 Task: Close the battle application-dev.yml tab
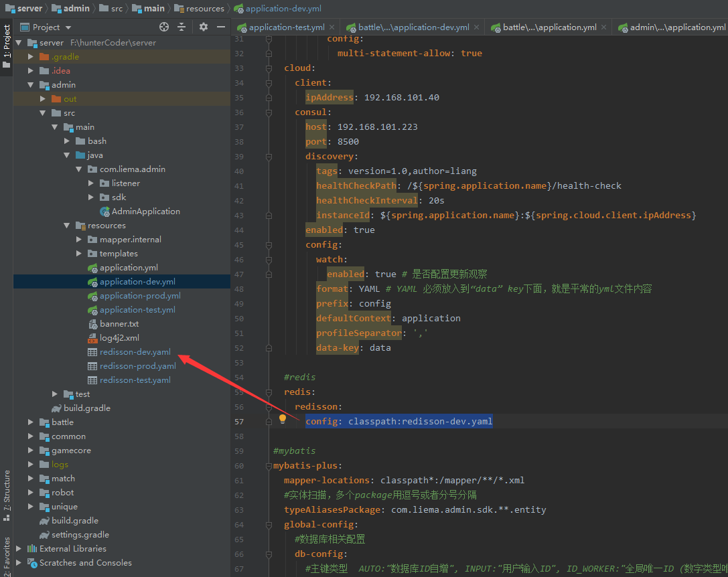(476, 27)
